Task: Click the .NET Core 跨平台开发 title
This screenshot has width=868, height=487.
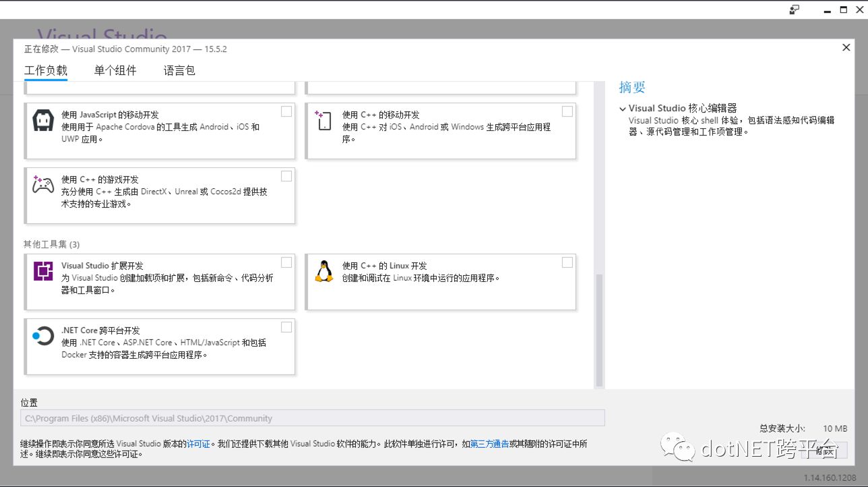Action: point(100,331)
